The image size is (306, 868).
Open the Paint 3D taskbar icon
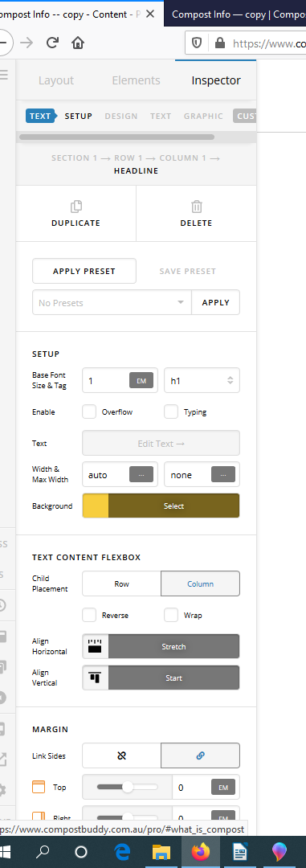click(x=279, y=852)
